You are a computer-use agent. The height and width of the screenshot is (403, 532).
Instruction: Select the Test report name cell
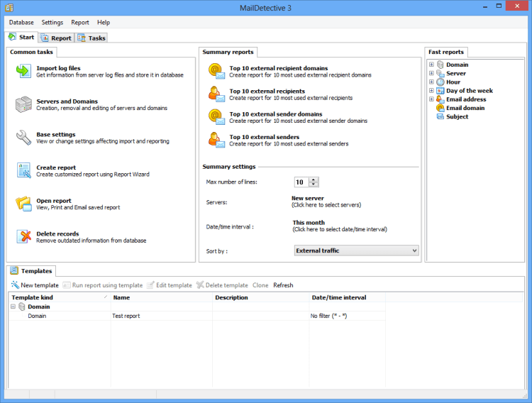tap(162, 316)
